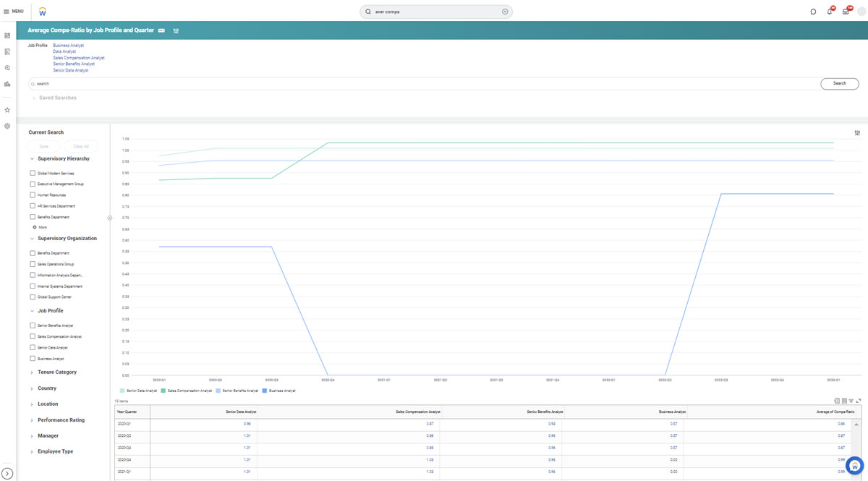Open favorites star in sidebar
868x481 pixels.
[x=7, y=110]
